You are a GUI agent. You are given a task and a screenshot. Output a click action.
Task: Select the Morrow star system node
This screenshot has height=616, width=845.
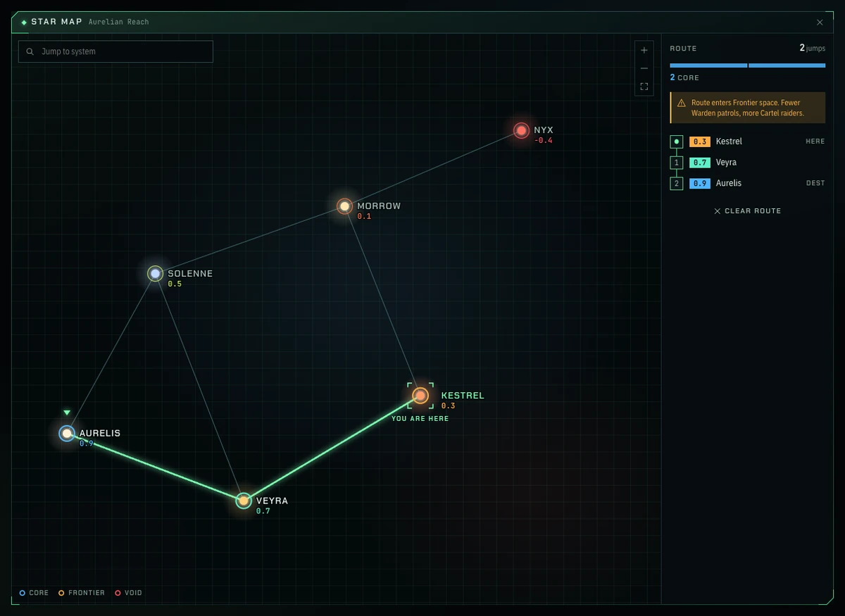[x=344, y=206]
